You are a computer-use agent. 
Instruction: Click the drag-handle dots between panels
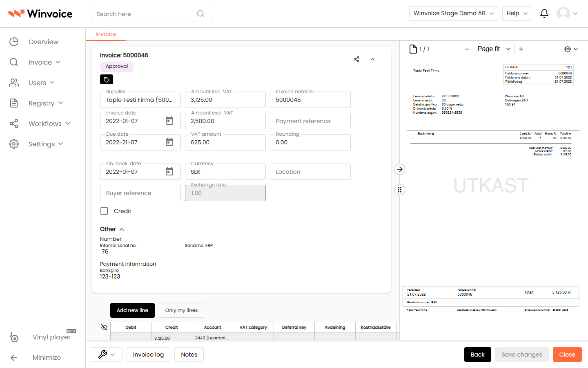(400, 190)
